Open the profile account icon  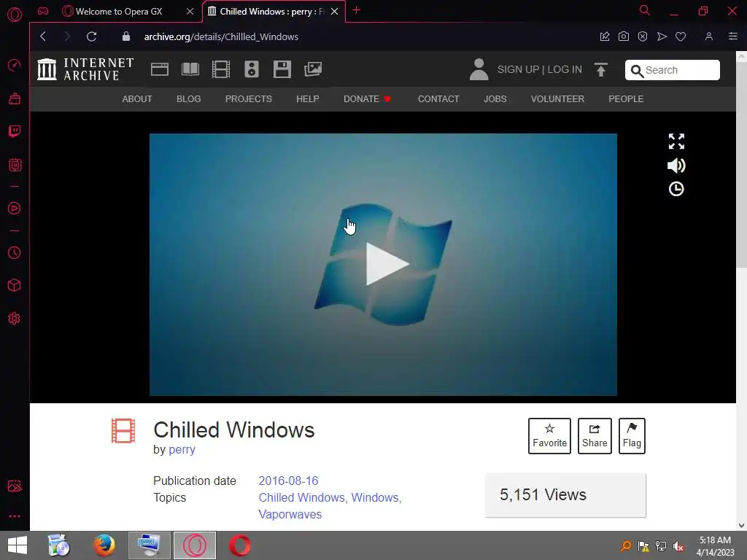tap(709, 36)
